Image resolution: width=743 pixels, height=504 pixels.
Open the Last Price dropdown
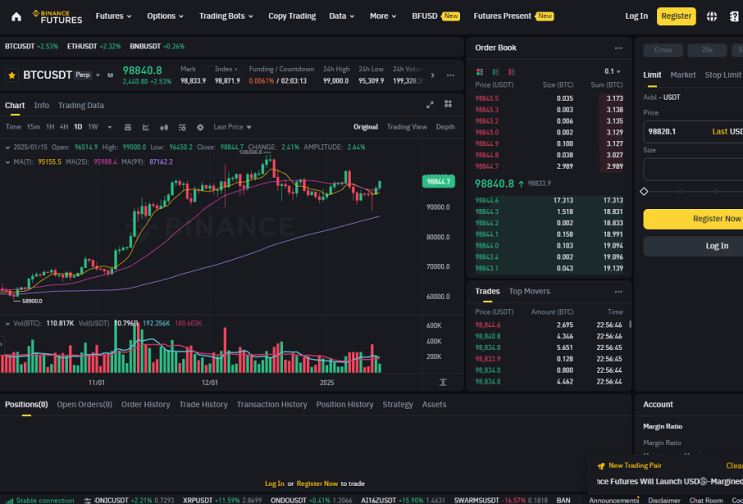(232, 127)
